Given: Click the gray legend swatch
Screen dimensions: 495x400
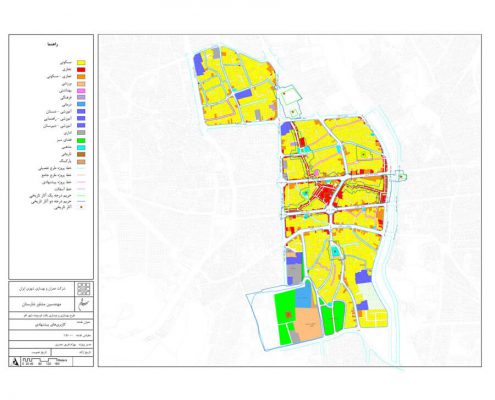Looking at the screenshot, I should 81,133.
